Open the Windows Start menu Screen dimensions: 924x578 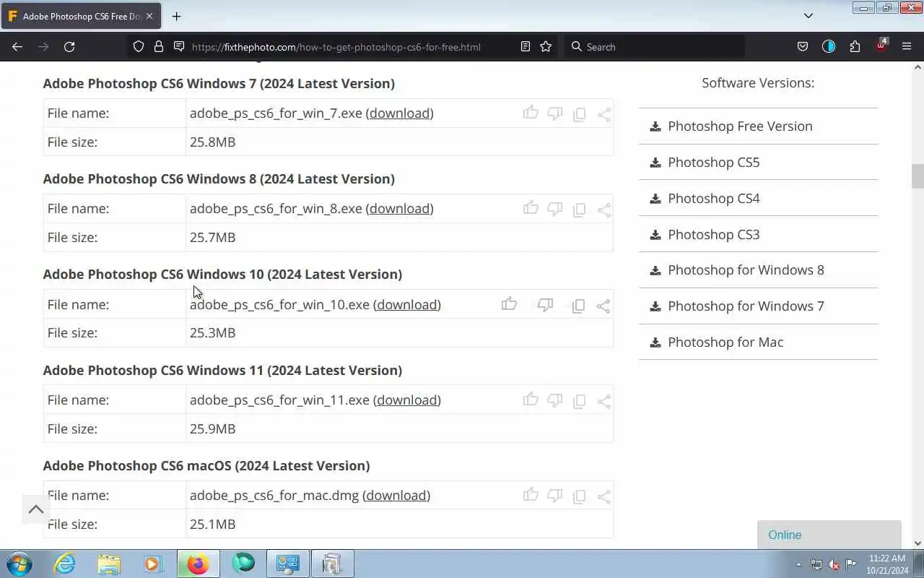pos(19,564)
